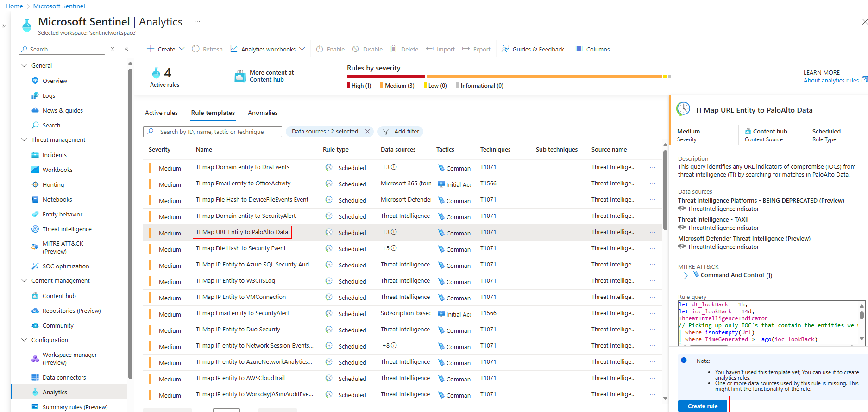Image resolution: width=868 pixels, height=412 pixels.
Task: Collapse the Configuration section
Action: (x=24, y=340)
